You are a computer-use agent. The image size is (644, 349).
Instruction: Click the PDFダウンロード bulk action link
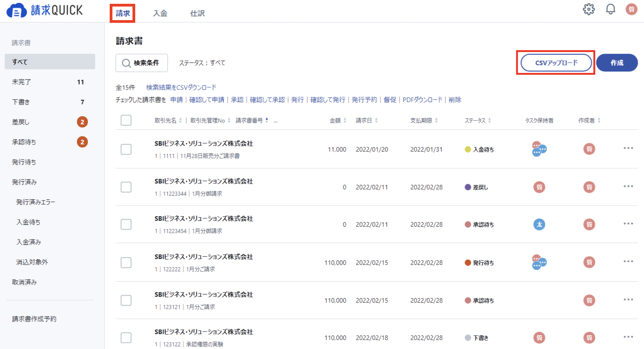point(422,100)
